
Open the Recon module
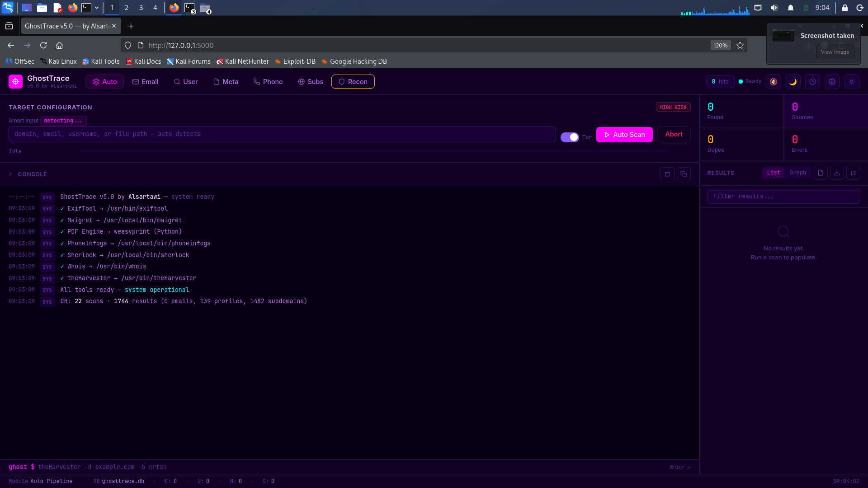pyautogui.click(x=353, y=82)
